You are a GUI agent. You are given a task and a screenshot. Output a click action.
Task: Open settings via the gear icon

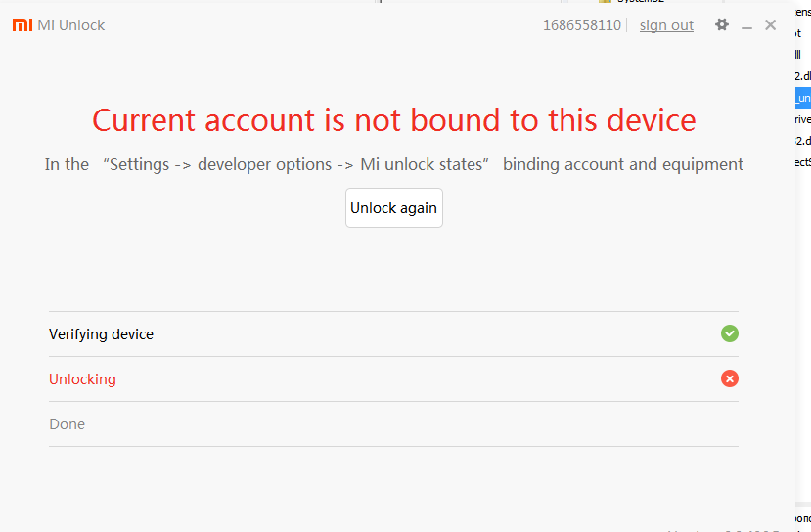722,25
